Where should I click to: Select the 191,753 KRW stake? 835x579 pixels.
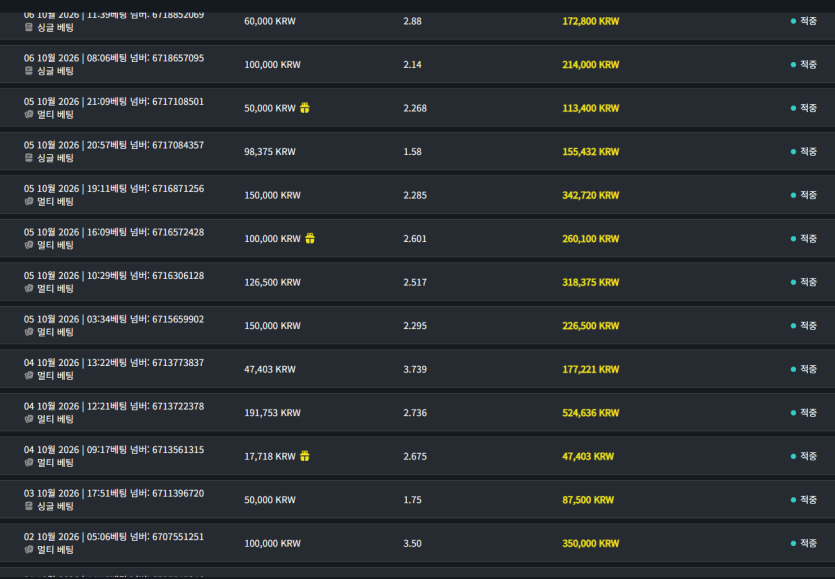[x=272, y=413]
